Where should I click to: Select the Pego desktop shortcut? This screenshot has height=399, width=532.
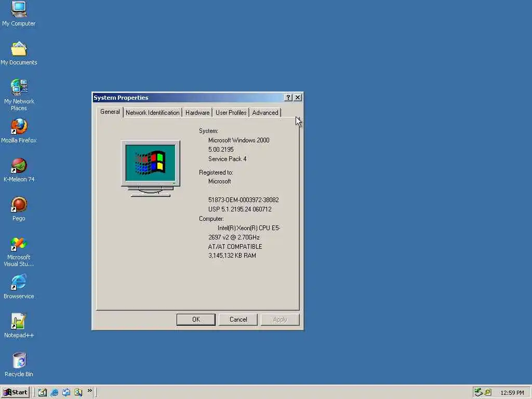point(19,209)
